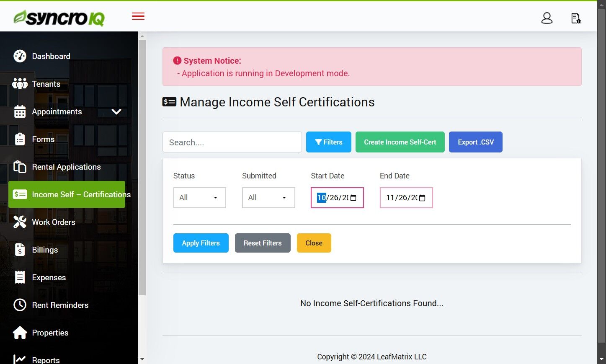Image resolution: width=606 pixels, height=364 pixels.
Task: Toggle the red hamburger menu icon
Action: point(138,16)
